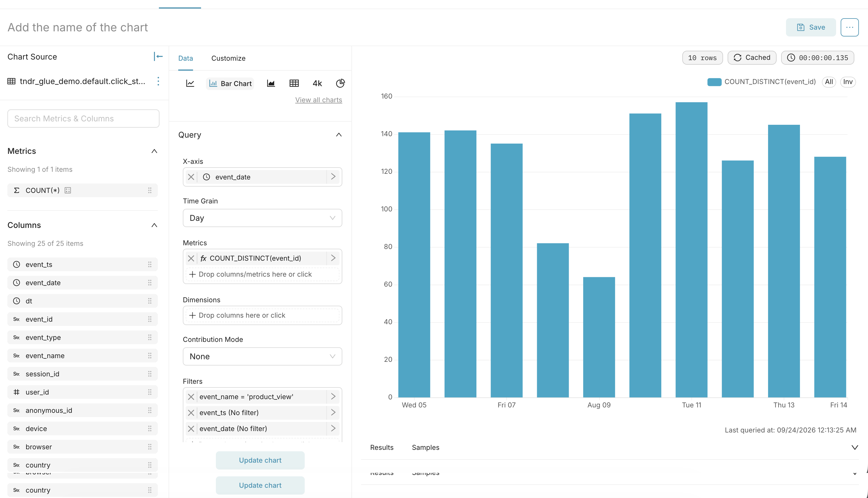Select the pie chart type icon
The height and width of the screenshot is (498, 868).
[x=340, y=83]
